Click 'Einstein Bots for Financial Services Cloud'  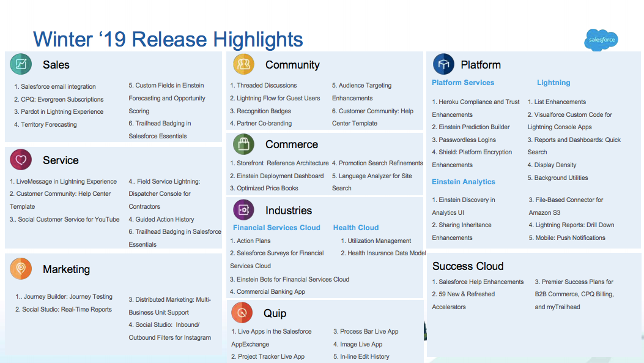289,280
